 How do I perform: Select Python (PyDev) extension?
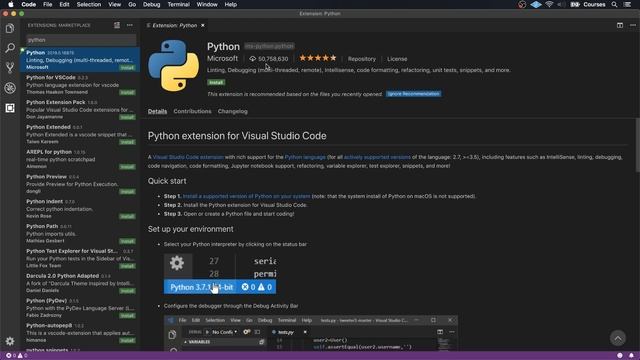pos(80,308)
